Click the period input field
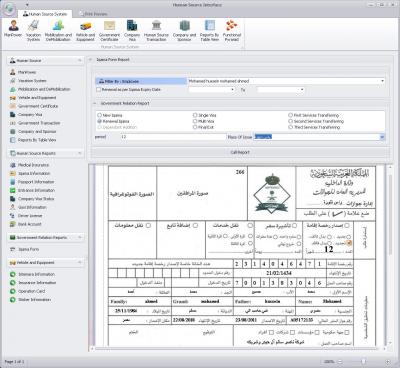This screenshot has width=400, height=368. click(x=173, y=137)
